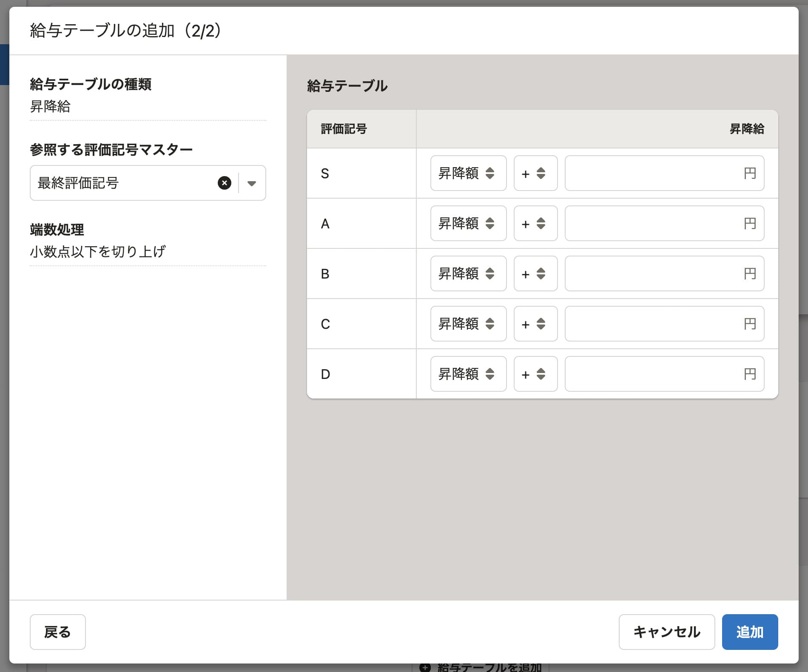The width and height of the screenshot is (808, 672).
Task: Open the 昇降額 type dropdown for grade A
Action: pos(468,223)
